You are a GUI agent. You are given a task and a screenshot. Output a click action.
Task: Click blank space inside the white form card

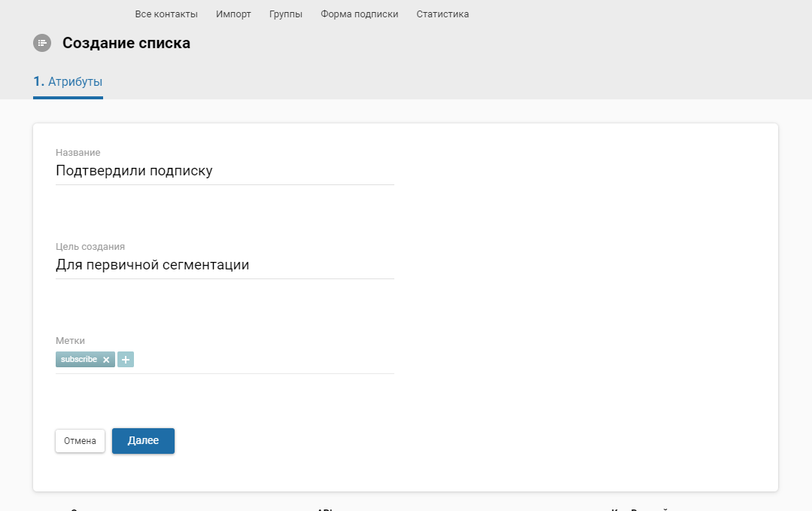coord(587,301)
